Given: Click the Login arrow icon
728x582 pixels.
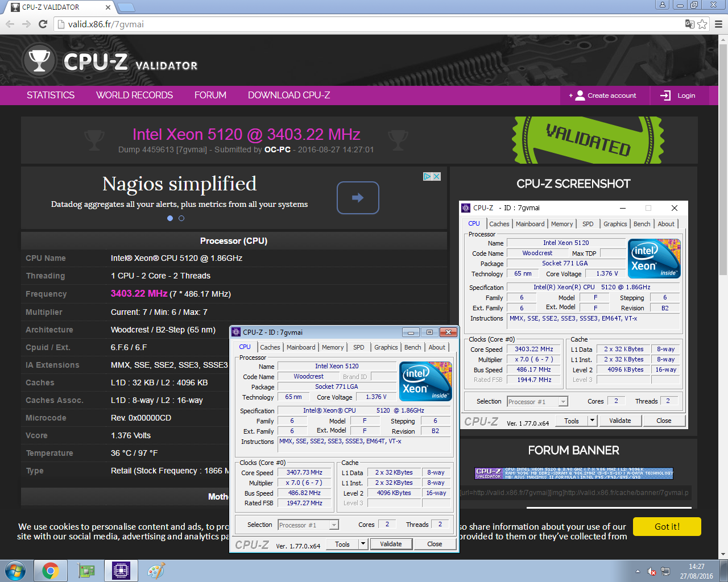Looking at the screenshot, I should click(x=665, y=95).
